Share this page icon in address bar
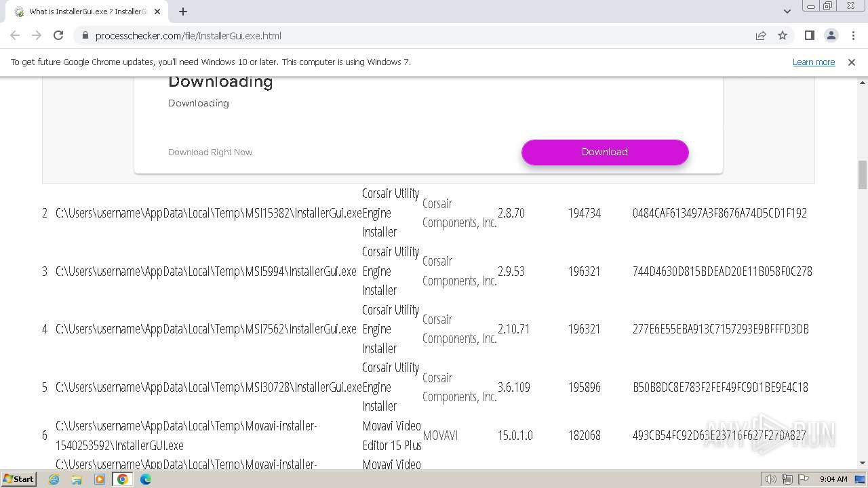This screenshot has width=868, height=488. [x=761, y=36]
